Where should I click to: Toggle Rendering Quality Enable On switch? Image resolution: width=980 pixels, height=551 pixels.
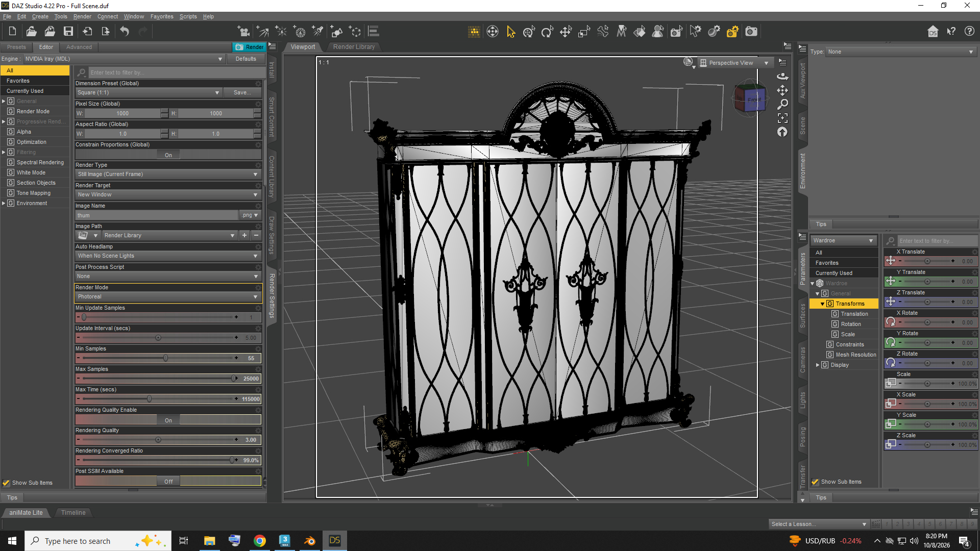point(168,420)
